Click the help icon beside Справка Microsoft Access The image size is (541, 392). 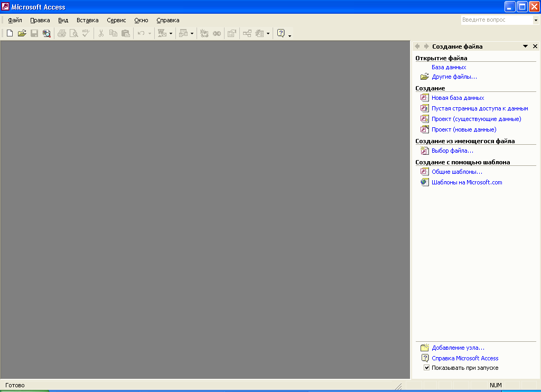pyautogui.click(x=425, y=358)
